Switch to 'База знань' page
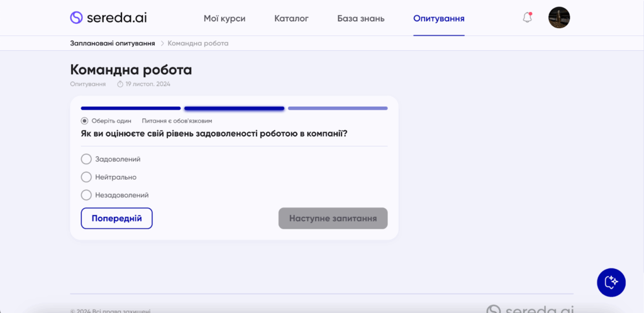Viewport: 644px width, 313px height. pyautogui.click(x=360, y=18)
